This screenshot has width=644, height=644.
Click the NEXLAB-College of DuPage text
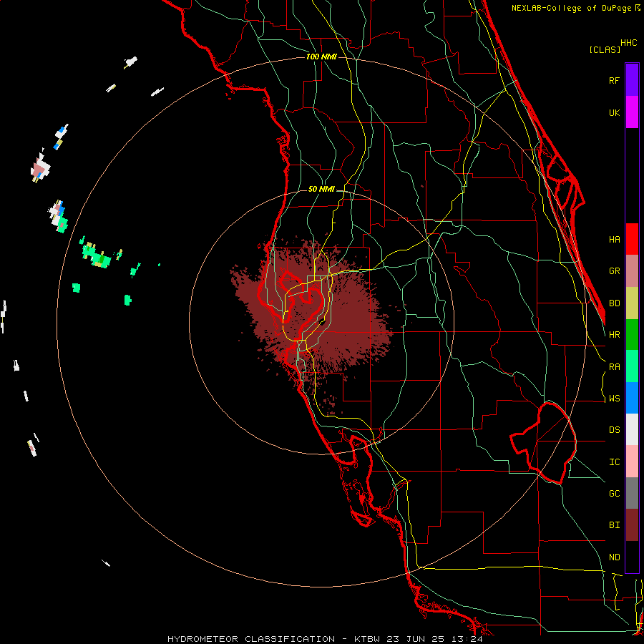point(571,8)
